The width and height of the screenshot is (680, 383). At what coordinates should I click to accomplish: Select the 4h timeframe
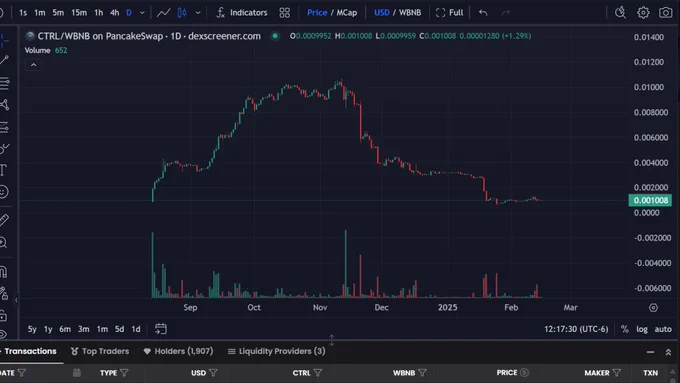(x=114, y=13)
